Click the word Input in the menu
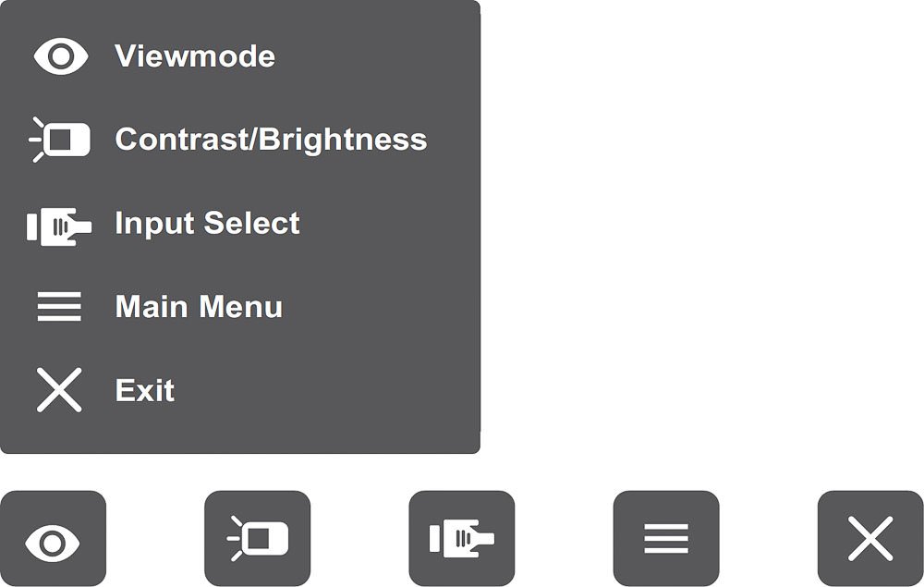Viewport: 924px width, 587px height. pyautogui.click(x=154, y=224)
